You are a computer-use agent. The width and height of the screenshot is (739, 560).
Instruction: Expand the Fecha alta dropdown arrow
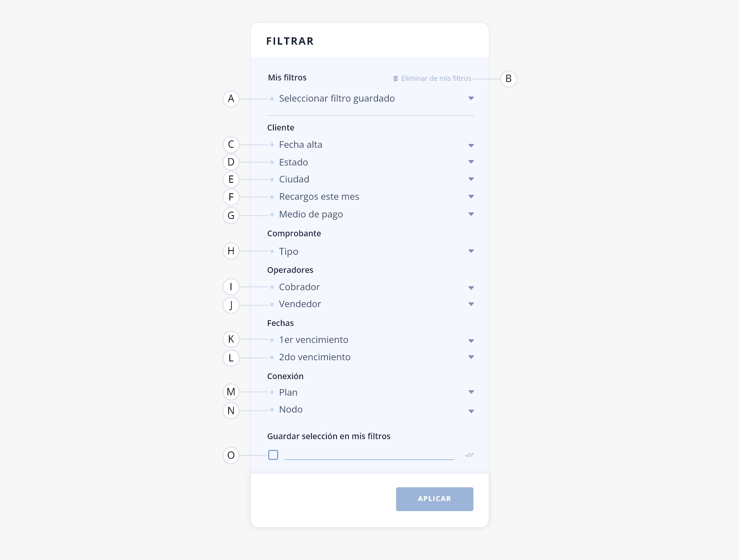pos(471,145)
